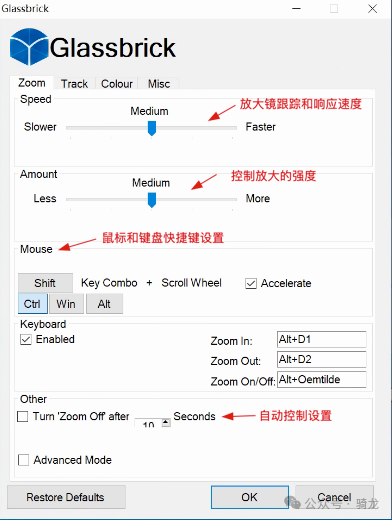Image resolution: width=392 pixels, height=520 pixels.
Task: Click the Glassbrick blue cube logo
Action: [29, 47]
